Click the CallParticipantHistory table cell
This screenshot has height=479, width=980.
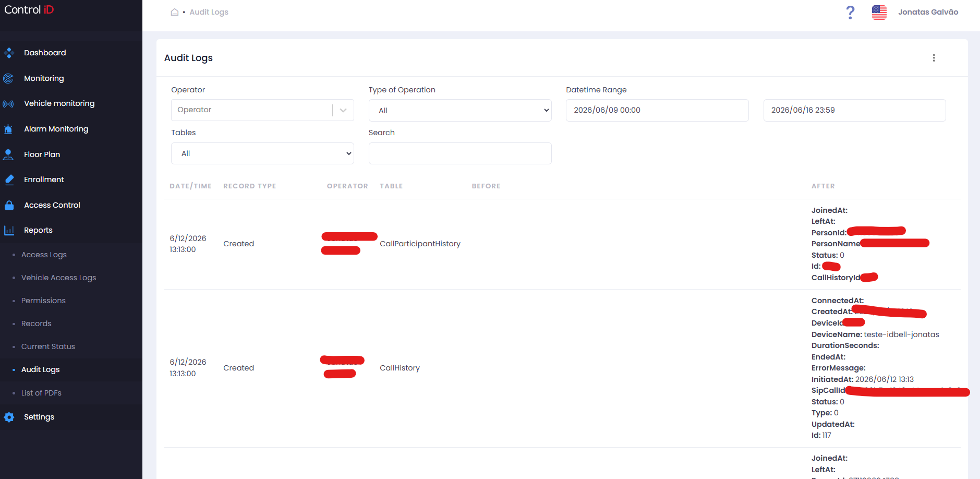click(420, 244)
